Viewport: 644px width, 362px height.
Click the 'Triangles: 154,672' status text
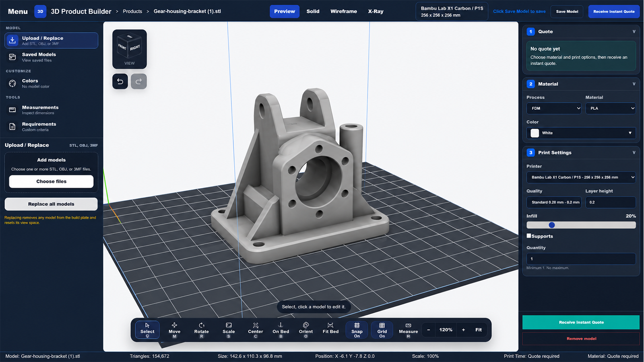[x=150, y=356]
